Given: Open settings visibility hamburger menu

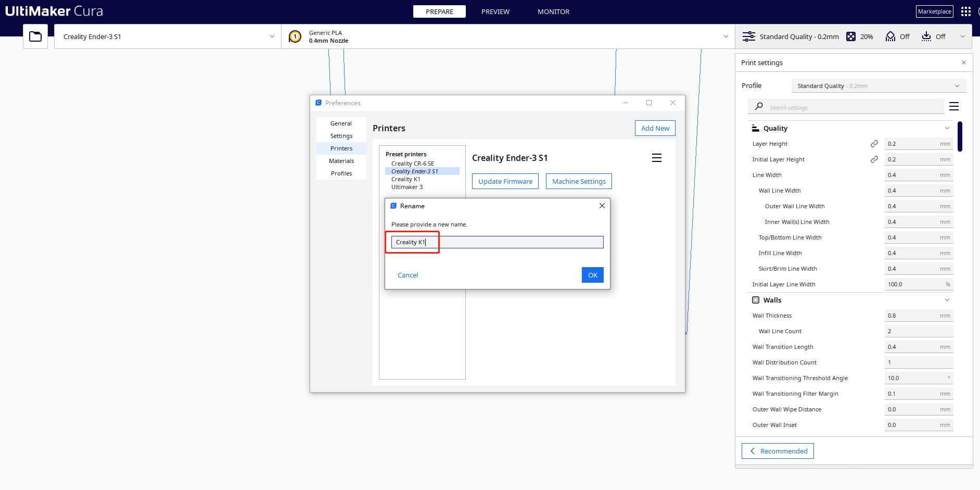Looking at the screenshot, I should coord(954,106).
